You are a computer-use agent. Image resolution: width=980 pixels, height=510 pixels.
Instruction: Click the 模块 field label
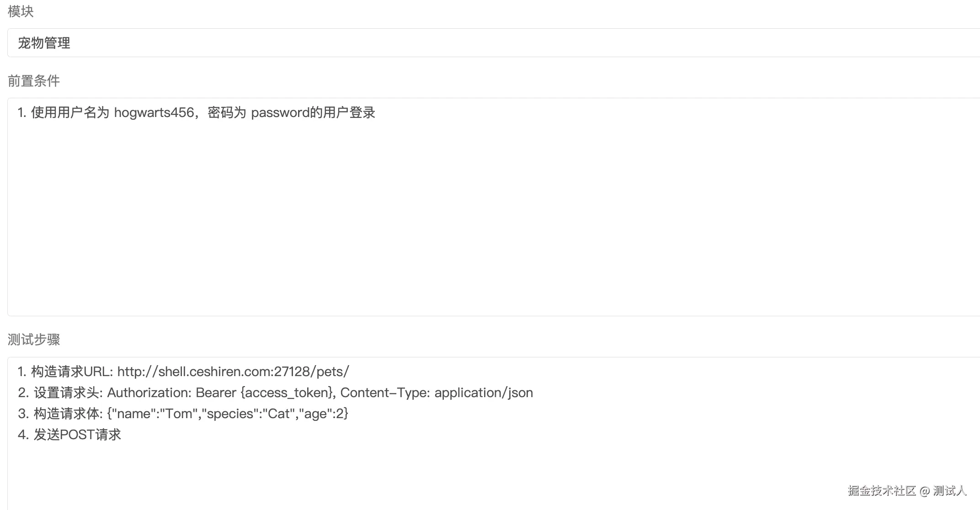[21, 11]
